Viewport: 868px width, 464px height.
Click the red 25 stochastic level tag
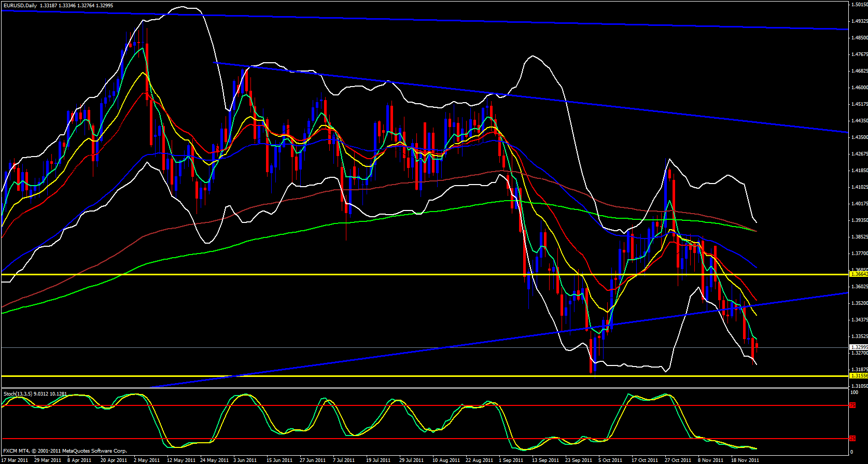(x=852, y=439)
